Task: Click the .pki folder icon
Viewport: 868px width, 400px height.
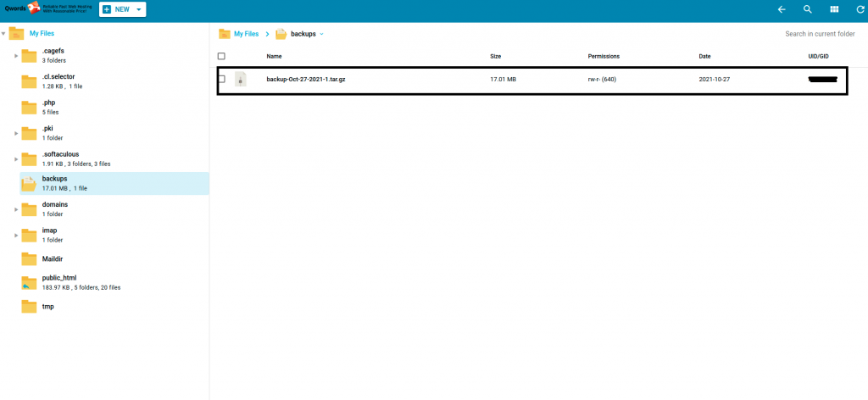Action: [x=29, y=133]
